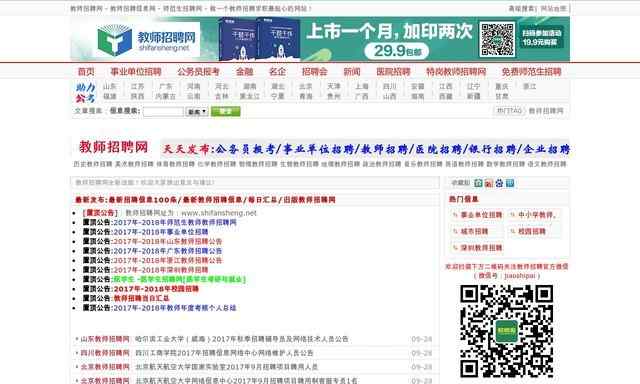Click the QR code in top banner

coord(497,39)
